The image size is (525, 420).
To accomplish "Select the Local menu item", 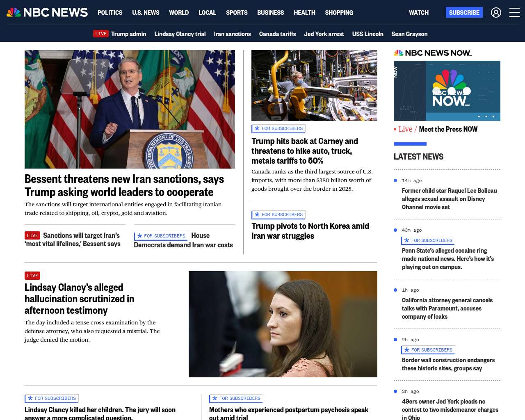I will 207,13.
